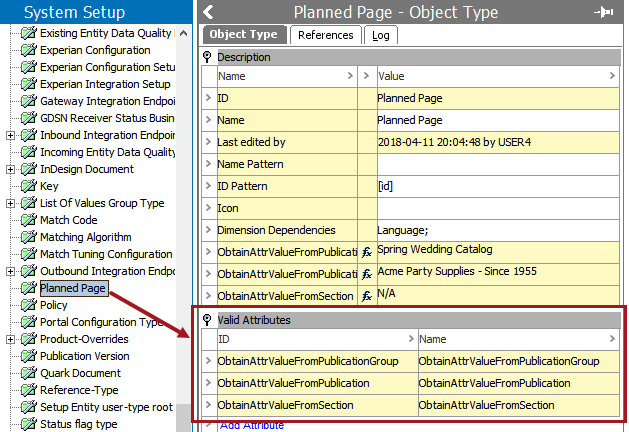This screenshot has height=432, width=629.
Task: Click the Icon value cell
Action: coord(498,208)
